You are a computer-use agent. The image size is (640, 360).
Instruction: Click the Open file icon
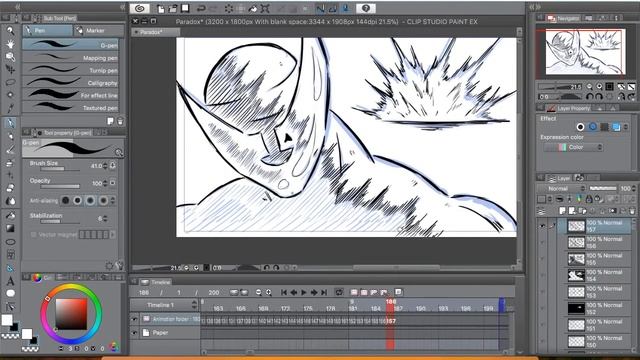tap(173, 9)
